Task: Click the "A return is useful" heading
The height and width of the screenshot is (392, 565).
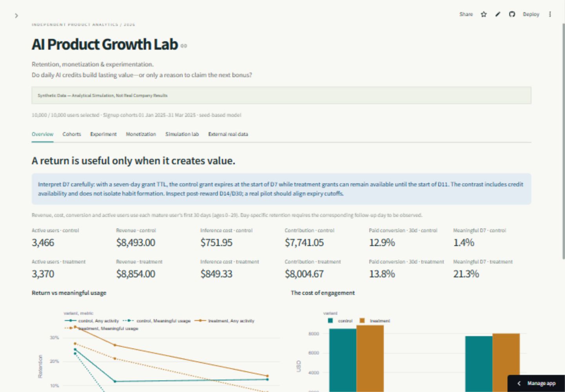Action: 133,161
